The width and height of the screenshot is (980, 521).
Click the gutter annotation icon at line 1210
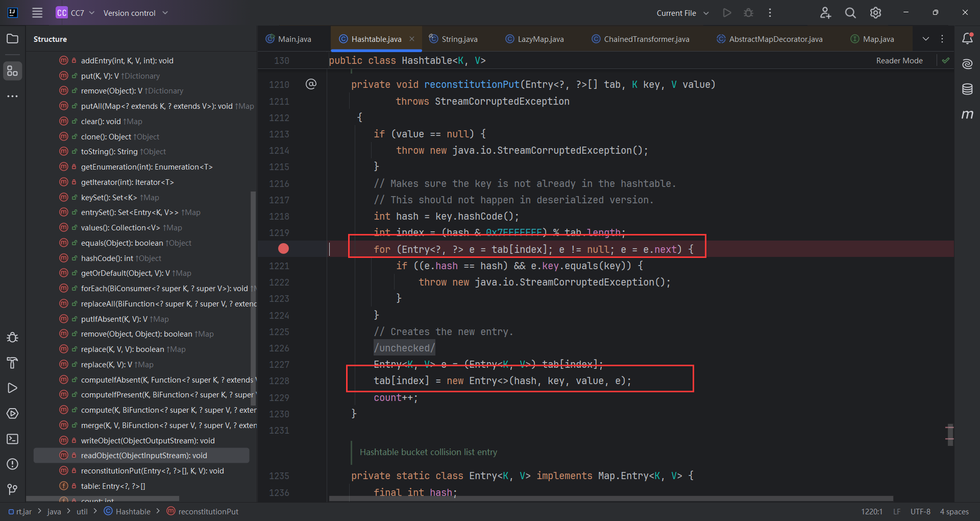[x=311, y=84]
